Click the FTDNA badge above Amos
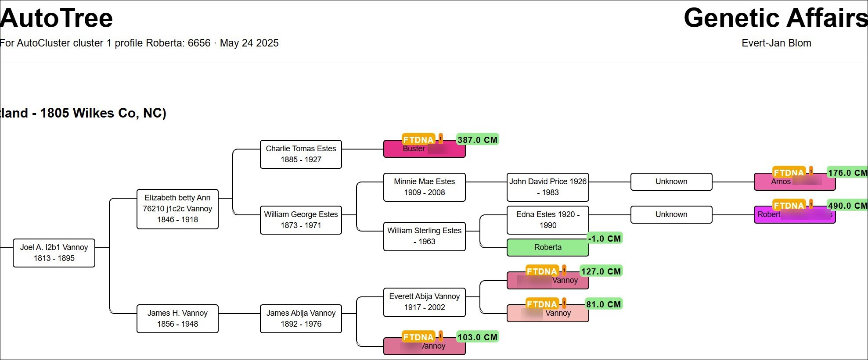 pos(789,172)
